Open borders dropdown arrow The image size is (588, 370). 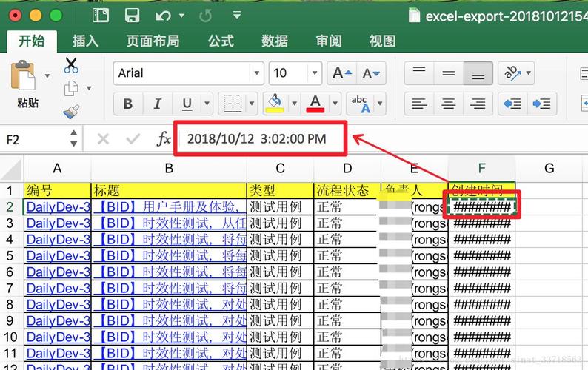252,104
